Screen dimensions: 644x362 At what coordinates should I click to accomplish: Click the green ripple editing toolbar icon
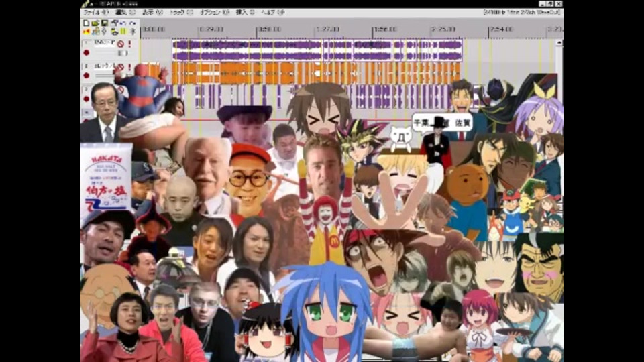tap(115, 32)
